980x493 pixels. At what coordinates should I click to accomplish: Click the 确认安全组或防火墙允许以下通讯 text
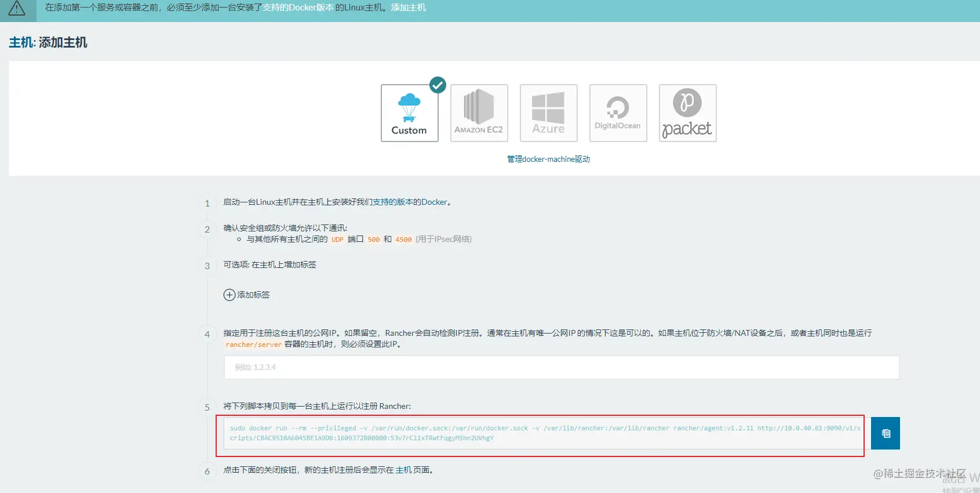point(285,228)
